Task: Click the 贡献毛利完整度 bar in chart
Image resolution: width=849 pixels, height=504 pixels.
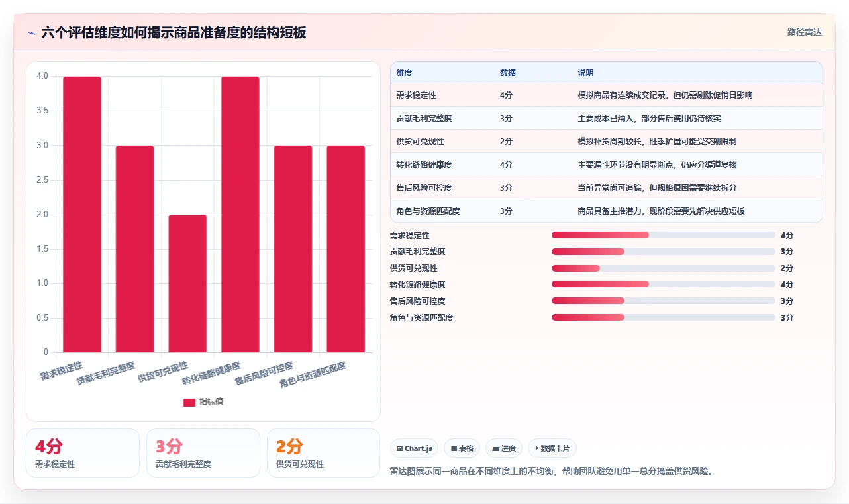Action: [134, 249]
